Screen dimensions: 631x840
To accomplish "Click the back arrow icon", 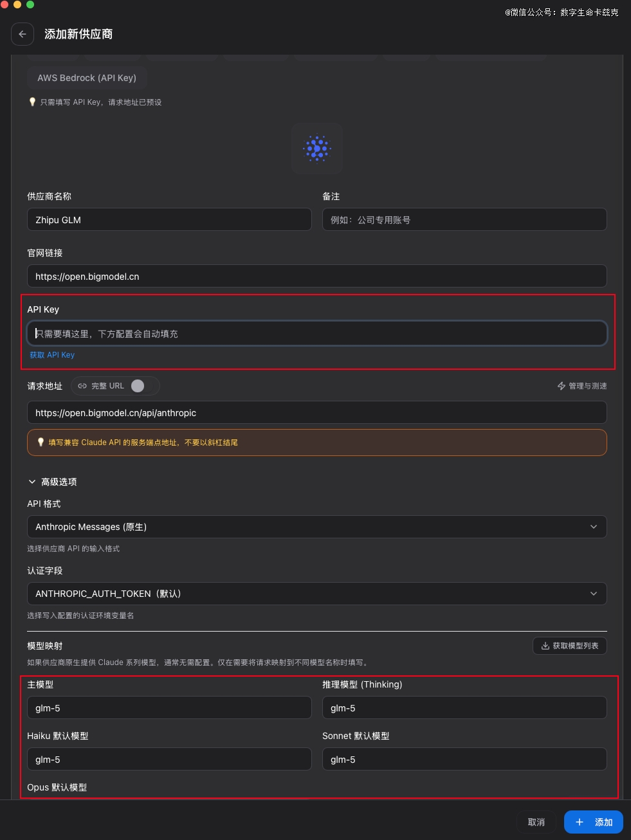I will pyautogui.click(x=23, y=34).
